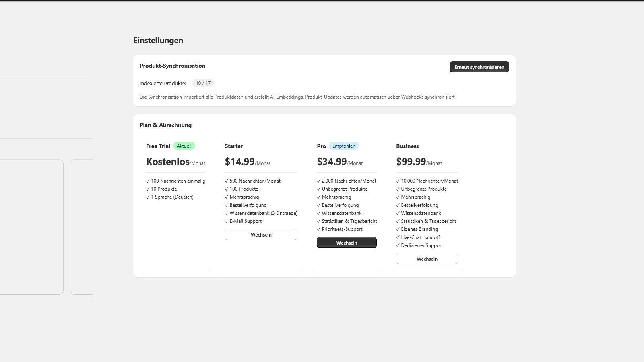Image resolution: width=644 pixels, height=362 pixels.
Task: Click the $14.99 Starter price
Action: coord(239,161)
